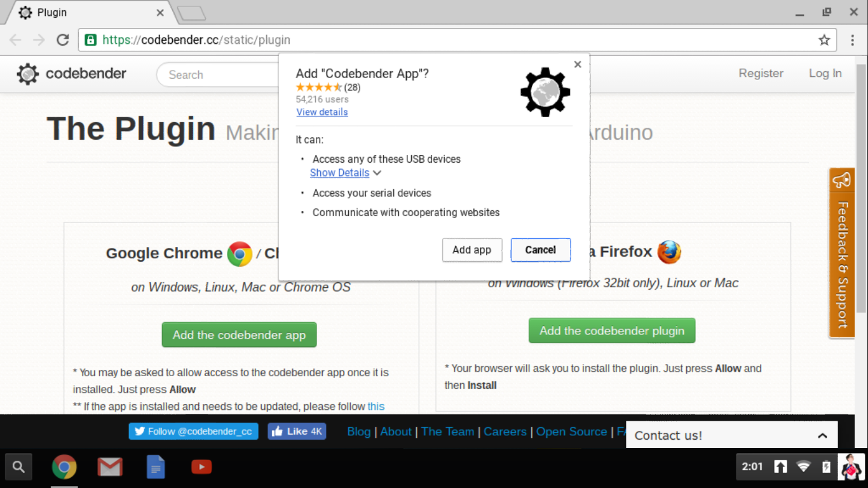The width and height of the screenshot is (868, 488).
Task: Open the Blog footer link
Action: pyautogui.click(x=359, y=431)
